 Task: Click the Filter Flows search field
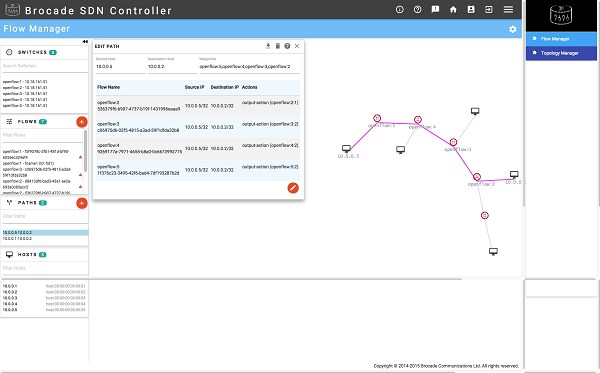(42, 135)
